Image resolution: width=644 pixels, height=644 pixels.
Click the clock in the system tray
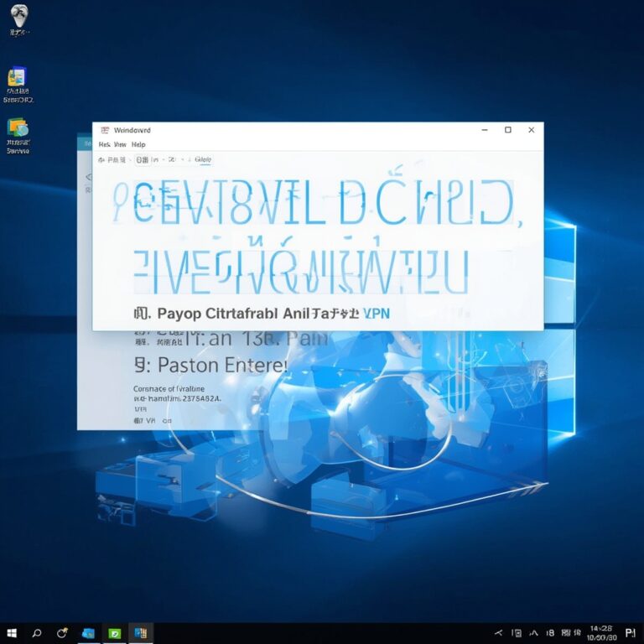(601, 633)
